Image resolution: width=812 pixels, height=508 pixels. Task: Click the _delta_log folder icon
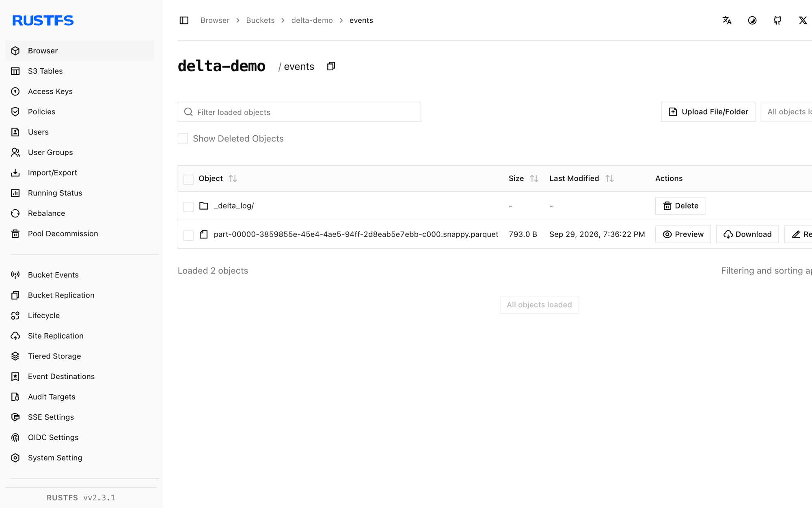click(x=203, y=206)
